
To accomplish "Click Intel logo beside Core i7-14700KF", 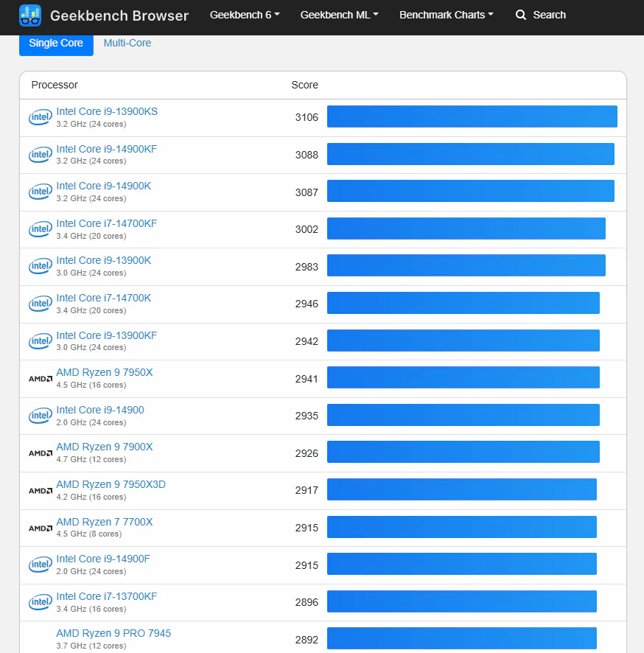I will [41, 229].
